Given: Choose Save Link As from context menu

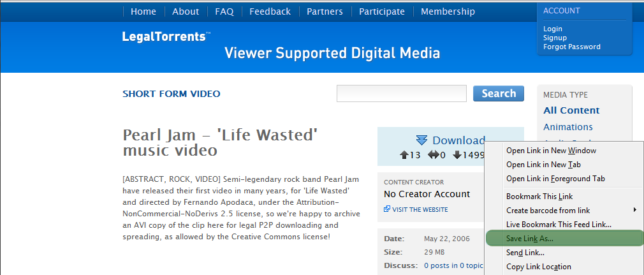Looking at the screenshot, I should click(529, 239).
